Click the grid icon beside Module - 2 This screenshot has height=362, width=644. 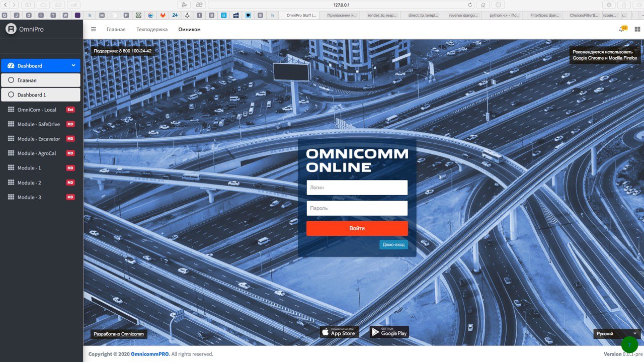(x=11, y=183)
